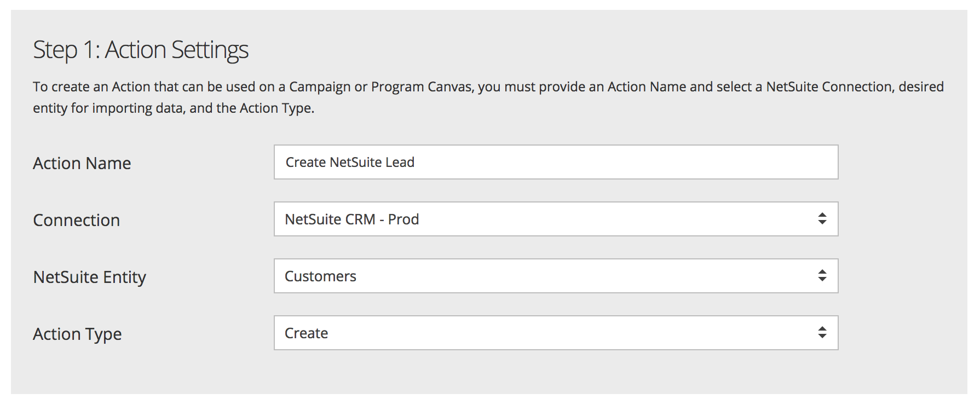Click the "Create NetSuite Lead" text in the field
This screenshot has width=980, height=405.
click(x=350, y=163)
